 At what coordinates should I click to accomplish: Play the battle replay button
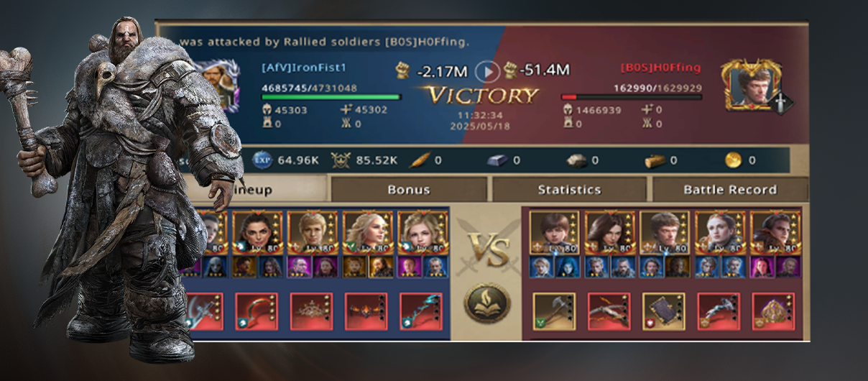click(488, 71)
